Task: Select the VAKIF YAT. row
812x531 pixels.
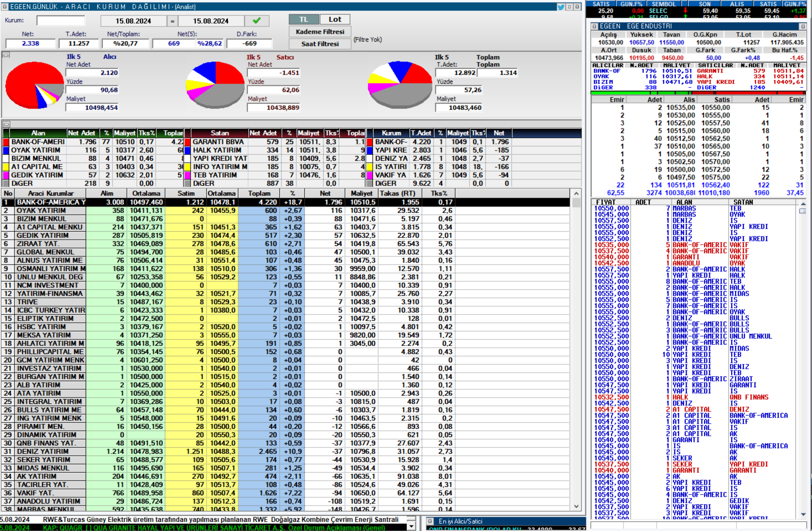Action: [x=286, y=493]
